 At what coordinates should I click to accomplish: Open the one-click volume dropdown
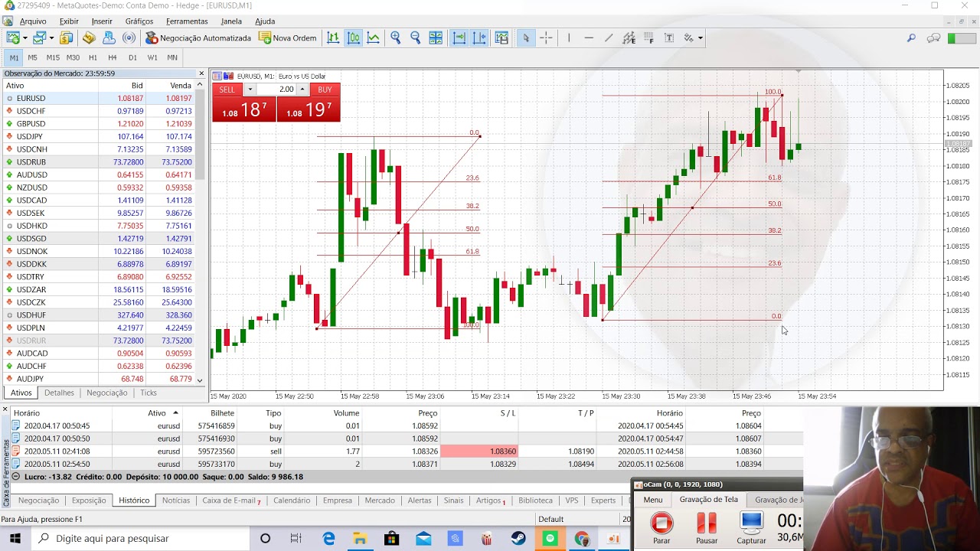tap(250, 90)
